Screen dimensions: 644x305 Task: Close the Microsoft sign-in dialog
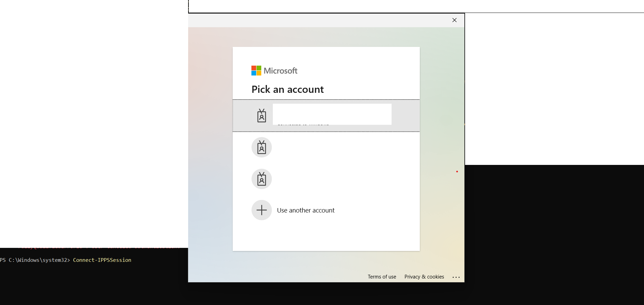[455, 20]
